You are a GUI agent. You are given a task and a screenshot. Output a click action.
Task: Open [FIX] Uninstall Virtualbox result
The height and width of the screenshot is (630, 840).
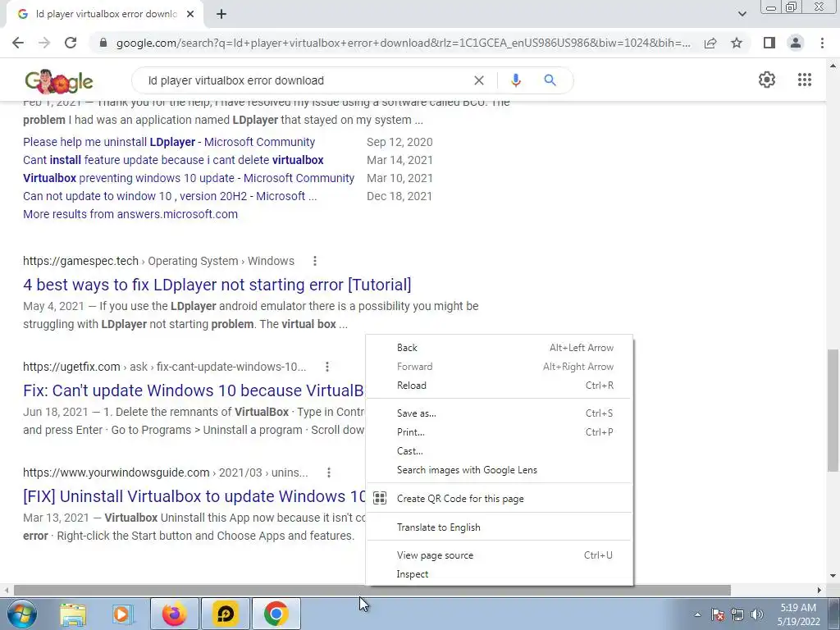point(194,496)
